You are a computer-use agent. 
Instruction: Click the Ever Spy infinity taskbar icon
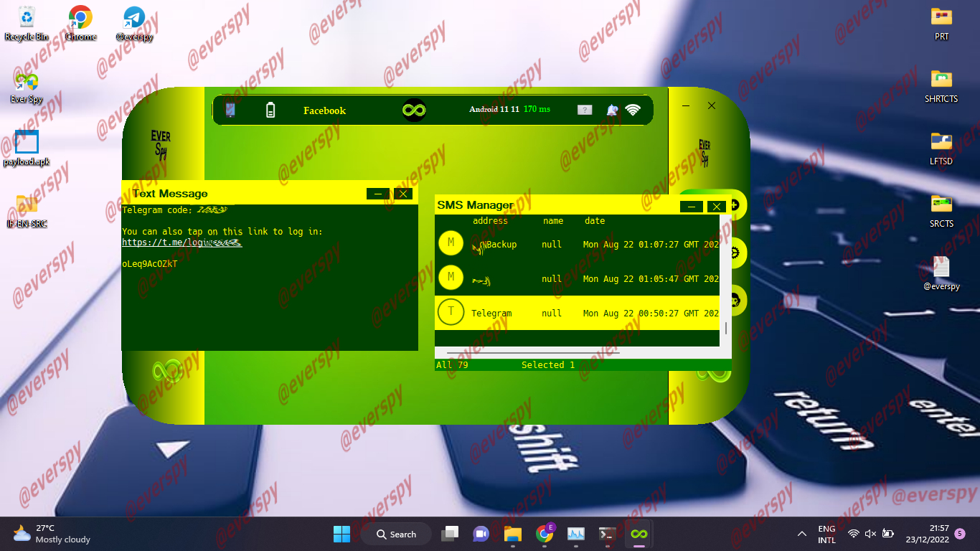(x=639, y=534)
